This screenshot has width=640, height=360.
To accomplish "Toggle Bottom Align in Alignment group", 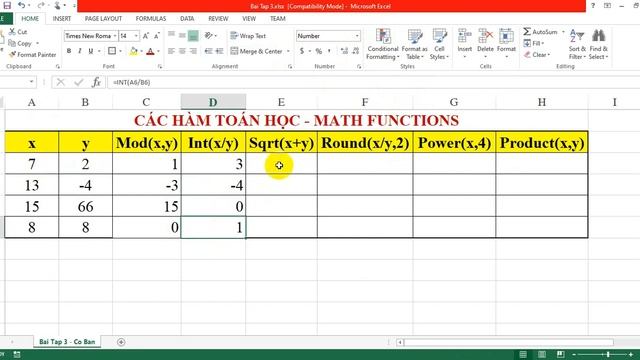I will tap(193, 36).
